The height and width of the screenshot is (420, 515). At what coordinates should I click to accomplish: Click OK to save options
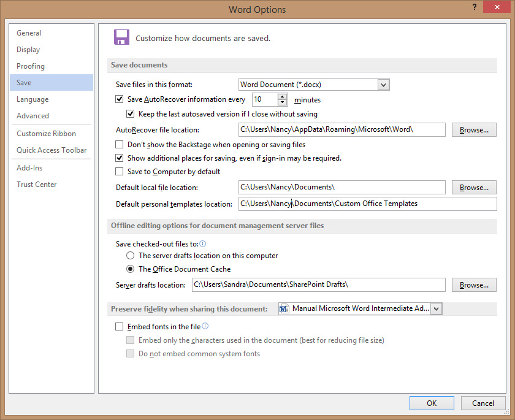pos(432,403)
